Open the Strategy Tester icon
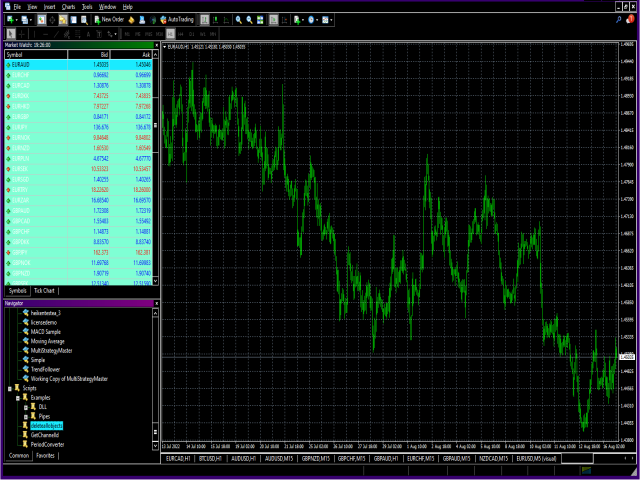The height and width of the screenshot is (480, 640). (84, 20)
